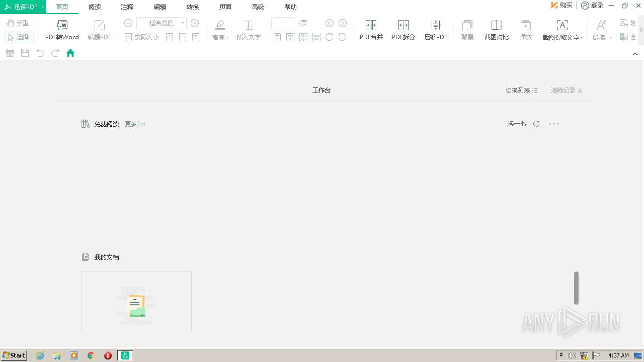The height and width of the screenshot is (362, 644).
Task: Click the print icon in quick toolbar
Action: (10, 53)
